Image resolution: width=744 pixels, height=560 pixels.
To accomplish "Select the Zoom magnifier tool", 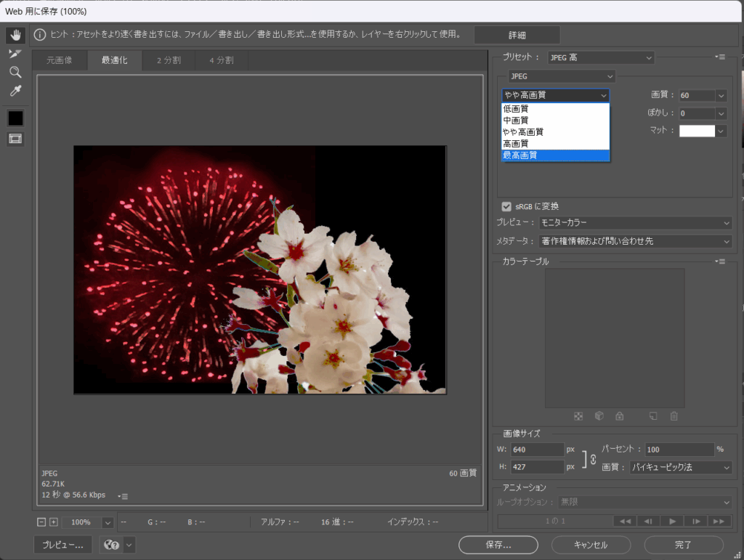I will [15, 72].
